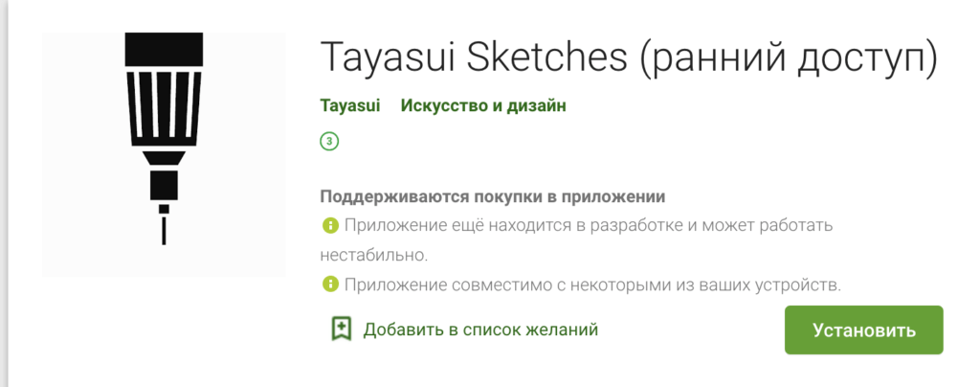Click the bookmark wishlist icon
Screen dimensions: 980x387
pos(341,330)
